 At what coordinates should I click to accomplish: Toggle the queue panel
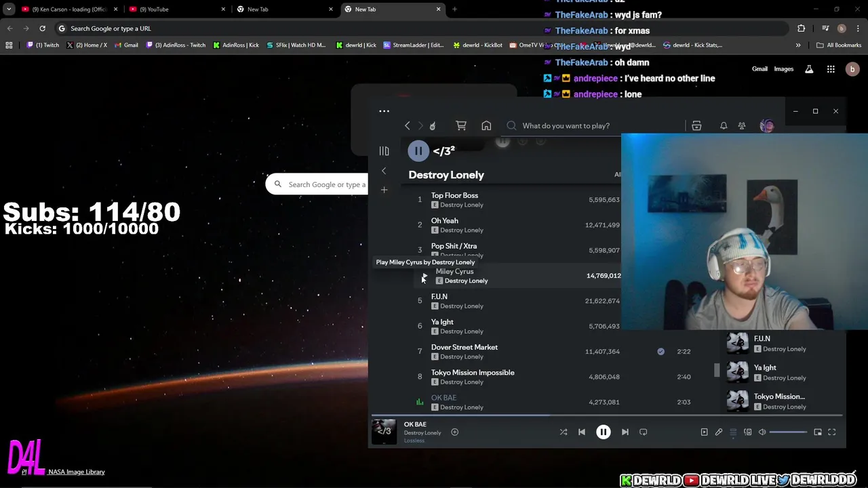[733, 432]
